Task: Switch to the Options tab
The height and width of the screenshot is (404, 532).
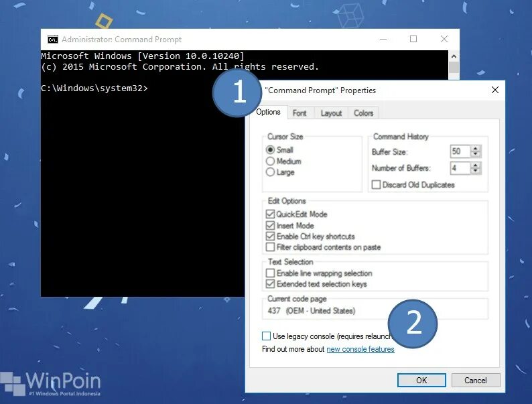Action: (x=268, y=112)
